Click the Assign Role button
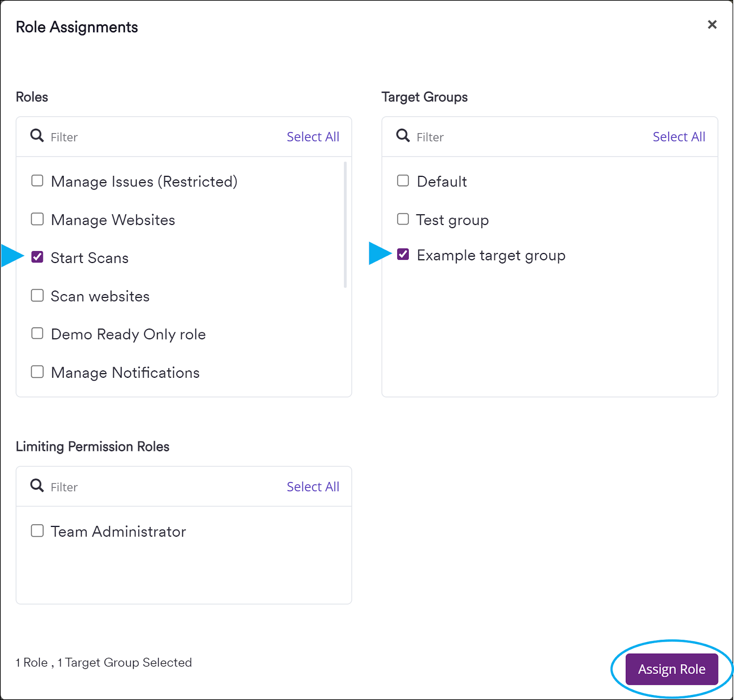 coord(671,669)
